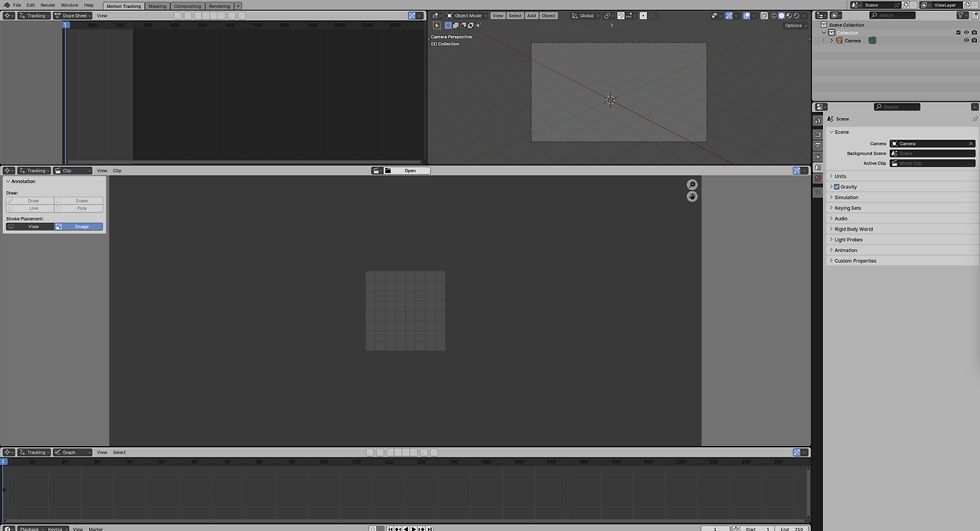This screenshot has width=980, height=531.
Task: Hide the Collection via eye icon
Action: [966, 33]
